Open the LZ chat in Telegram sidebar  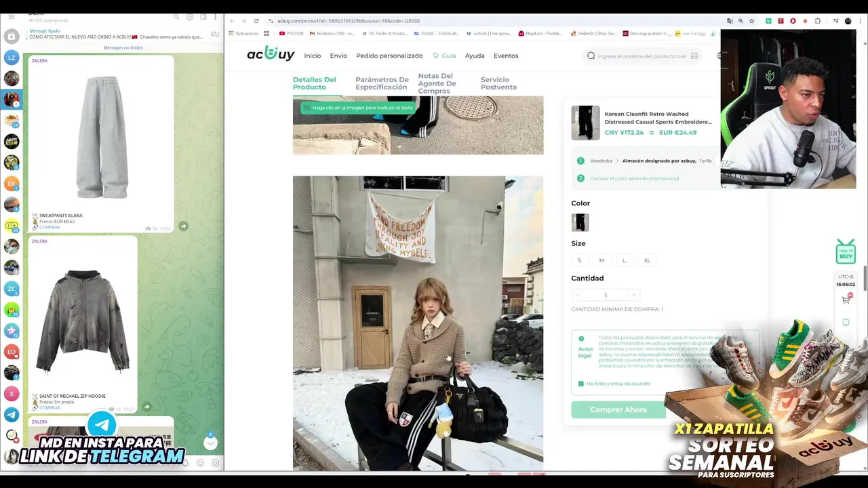12,58
